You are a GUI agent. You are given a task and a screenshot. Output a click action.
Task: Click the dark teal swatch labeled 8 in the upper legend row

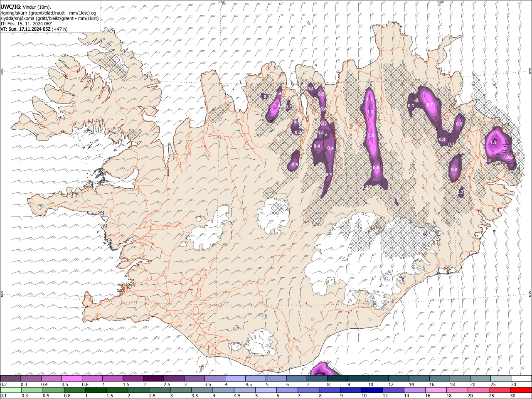pyautogui.click(x=337, y=379)
